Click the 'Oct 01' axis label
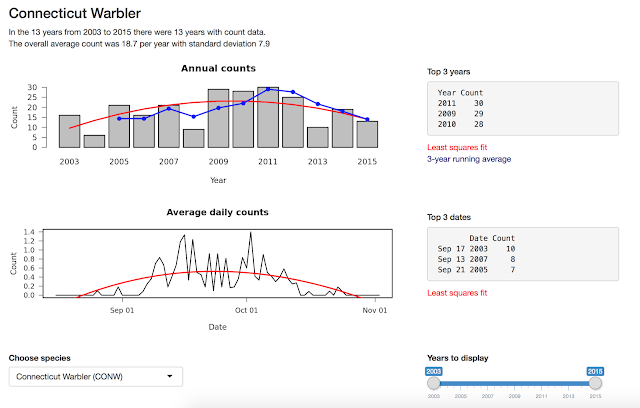The width and height of the screenshot is (640, 408). click(246, 310)
